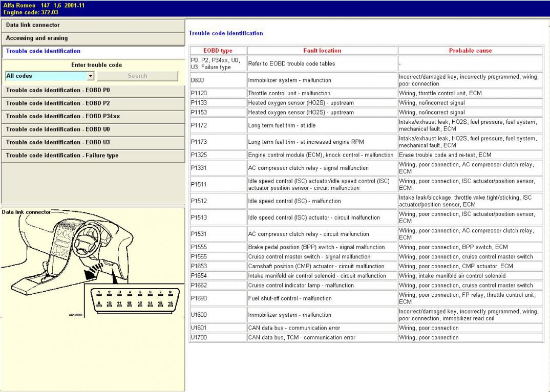The image size is (550, 392).
Task: Click the data link connector dashboard diagram
Action: click(67, 251)
